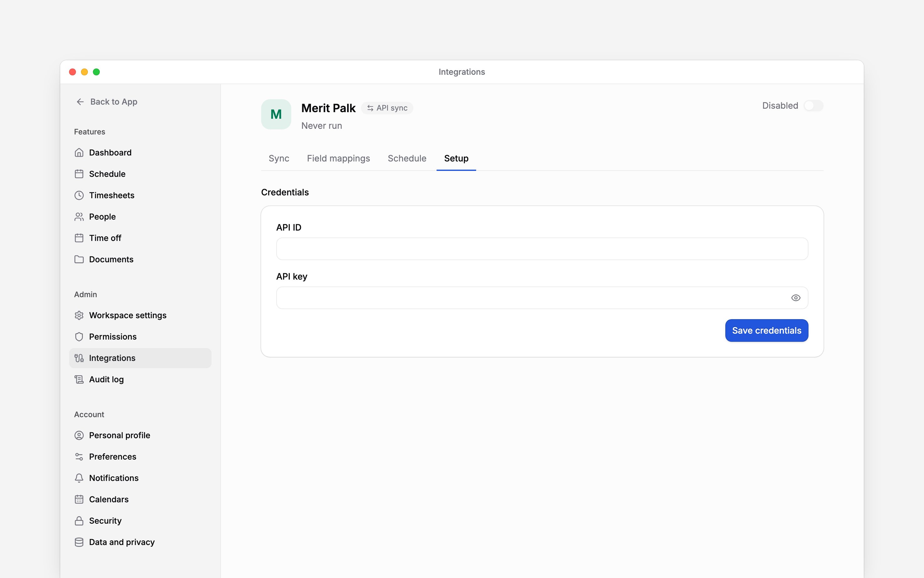
Task: Click the Notifications bell icon
Action: tap(79, 478)
